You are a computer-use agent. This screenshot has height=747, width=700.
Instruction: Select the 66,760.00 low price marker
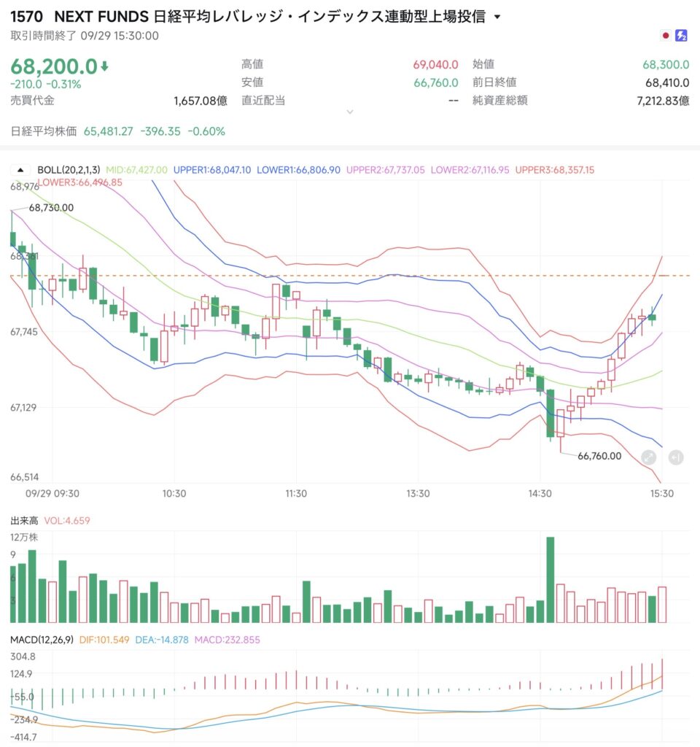[599, 456]
